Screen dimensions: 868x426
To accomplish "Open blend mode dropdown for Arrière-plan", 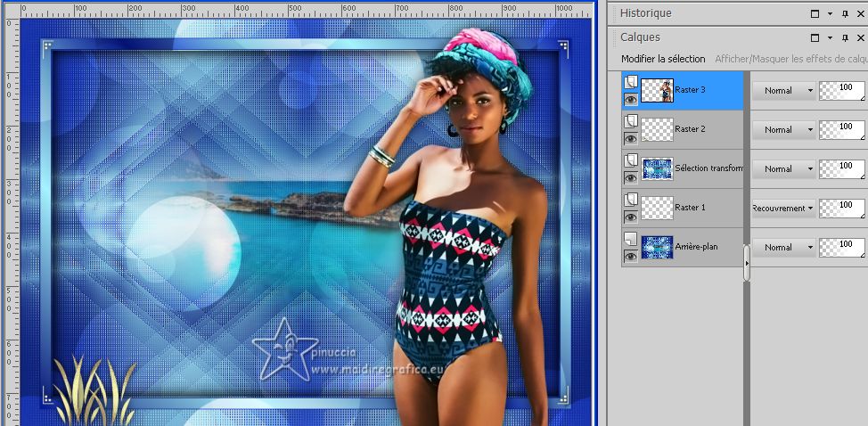I will click(x=783, y=247).
